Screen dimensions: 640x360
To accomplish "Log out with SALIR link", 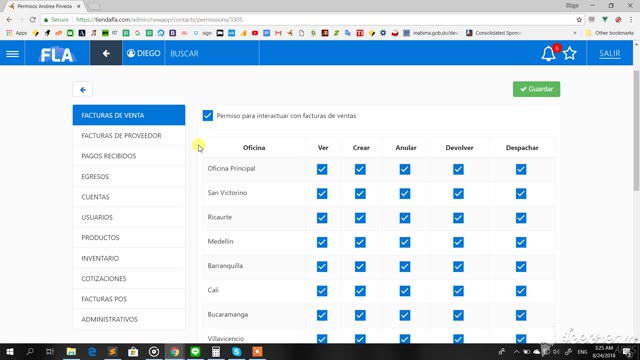I will (609, 53).
